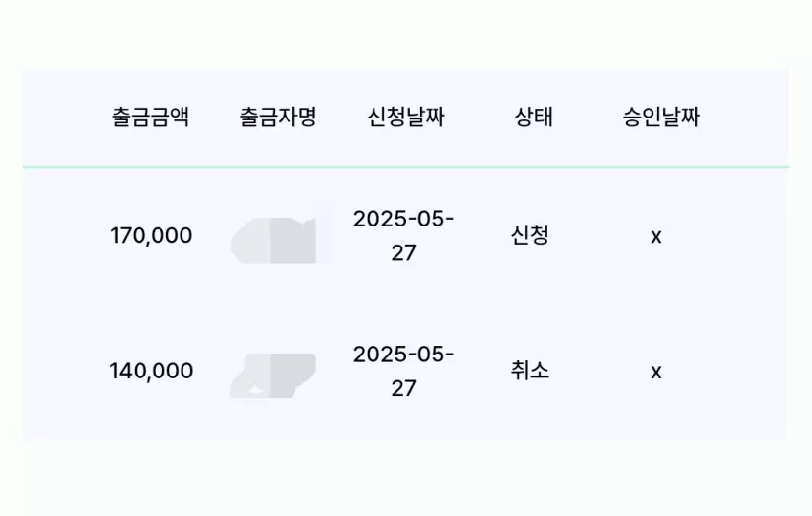Click the 출금자명 column header
The image size is (812, 516).
pyautogui.click(x=278, y=117)
